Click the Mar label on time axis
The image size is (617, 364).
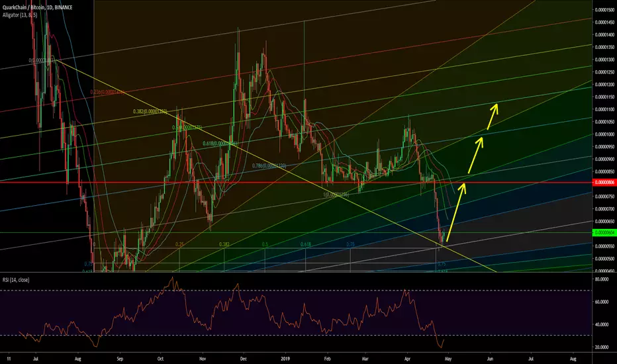pos(365,359)
